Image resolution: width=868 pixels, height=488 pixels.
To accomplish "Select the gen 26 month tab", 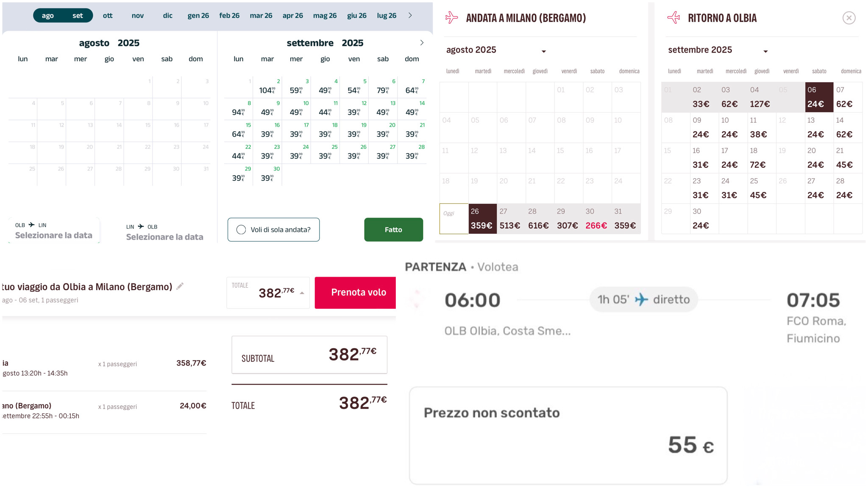I will [198, 15].
